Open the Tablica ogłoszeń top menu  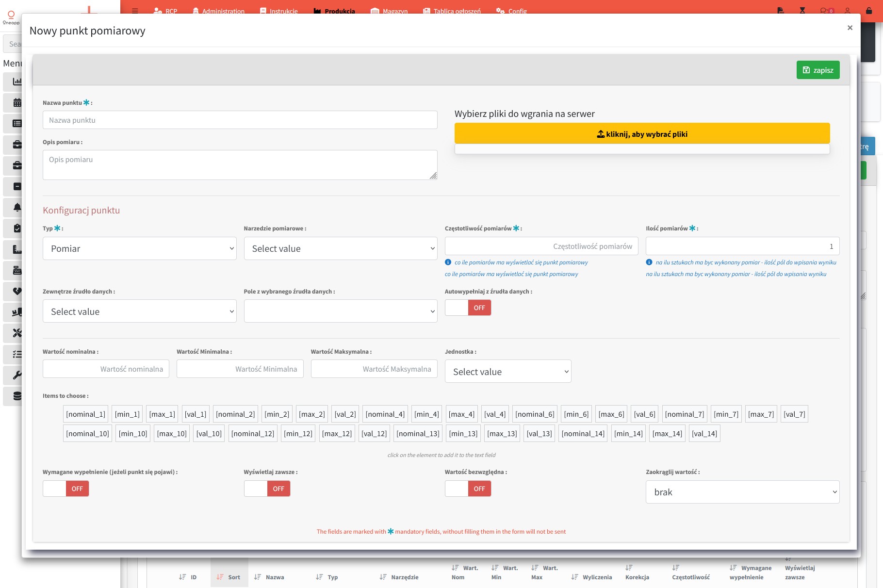[x=452, y=11]
